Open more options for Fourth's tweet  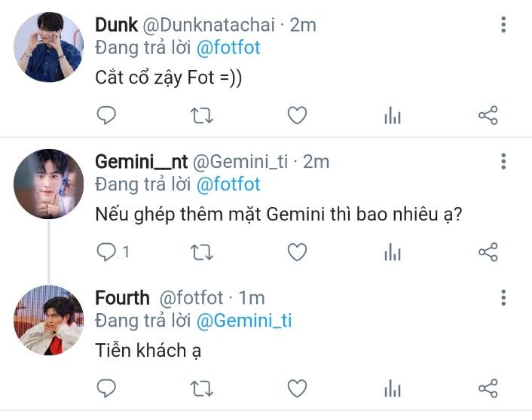tap(503, 297)
